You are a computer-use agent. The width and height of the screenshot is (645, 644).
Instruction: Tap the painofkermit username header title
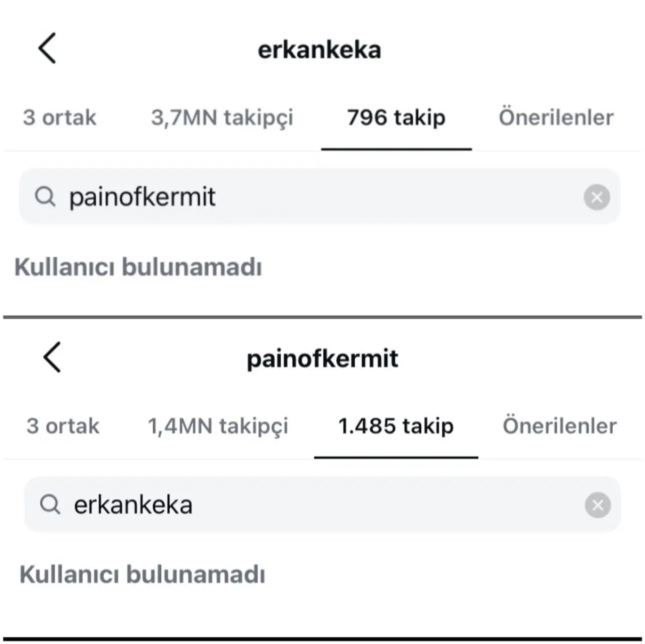322,359
